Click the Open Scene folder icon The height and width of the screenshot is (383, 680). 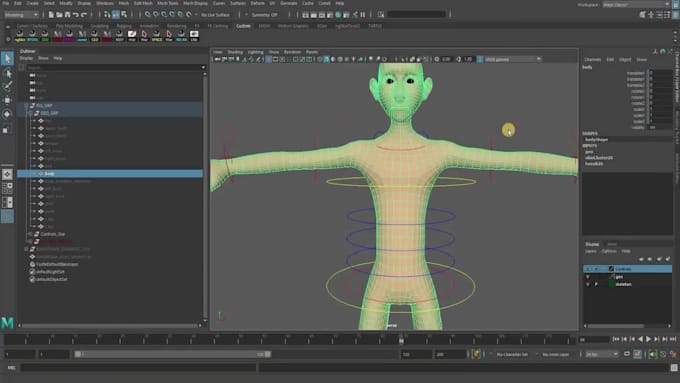59,15
